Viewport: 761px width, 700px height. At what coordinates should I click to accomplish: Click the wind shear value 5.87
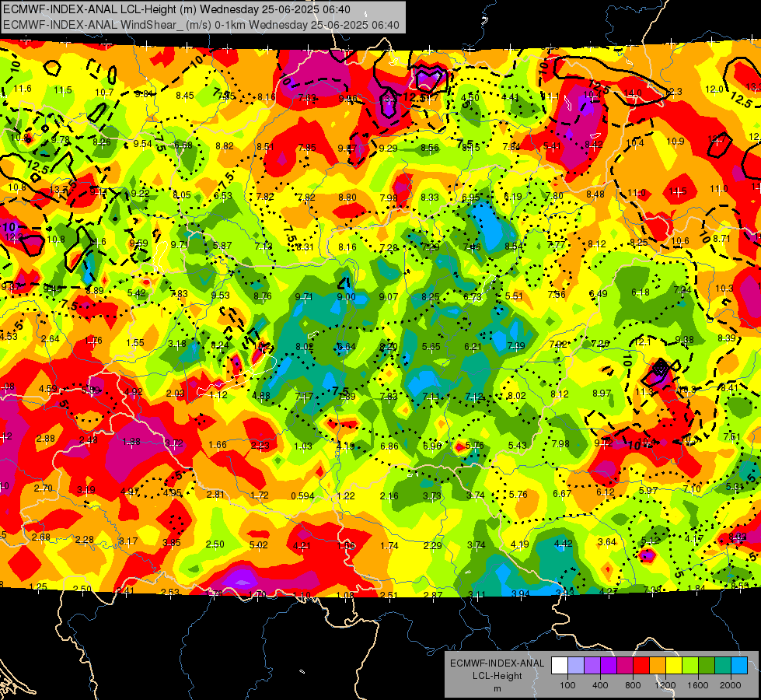[222, 245]
